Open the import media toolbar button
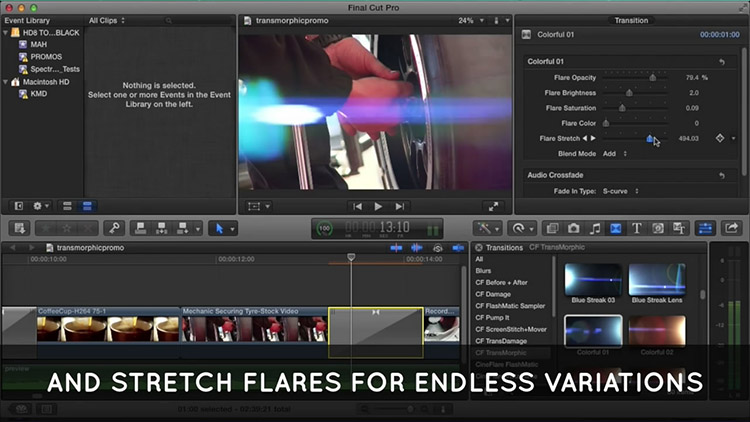750x422 pixels. tap(19, 228)
